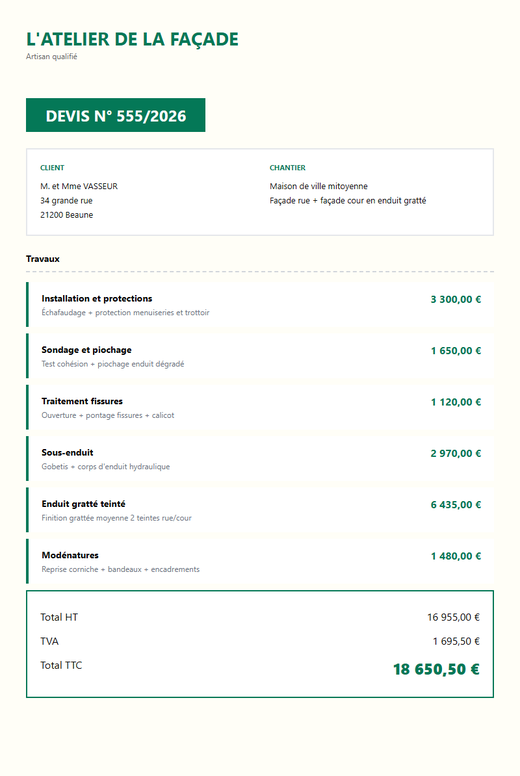Select the CHANTIER section label
This screenshot has height=776, width=520.
[287, 168]
